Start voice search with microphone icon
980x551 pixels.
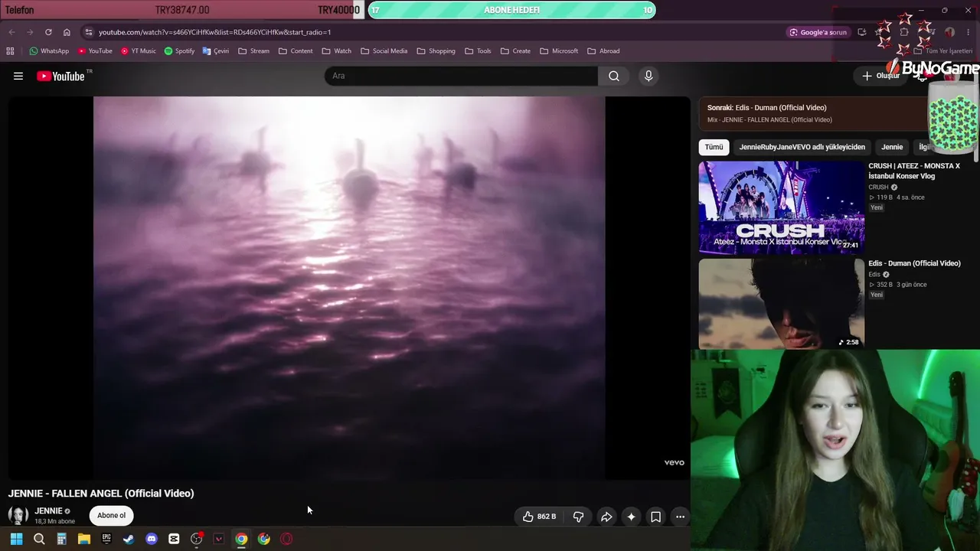coord(648,76)
